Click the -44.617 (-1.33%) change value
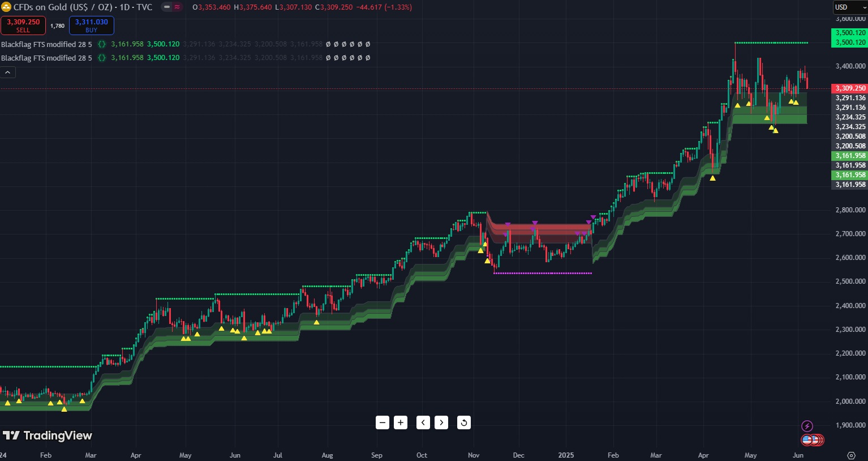868x461 pixels. coord(384,7)
